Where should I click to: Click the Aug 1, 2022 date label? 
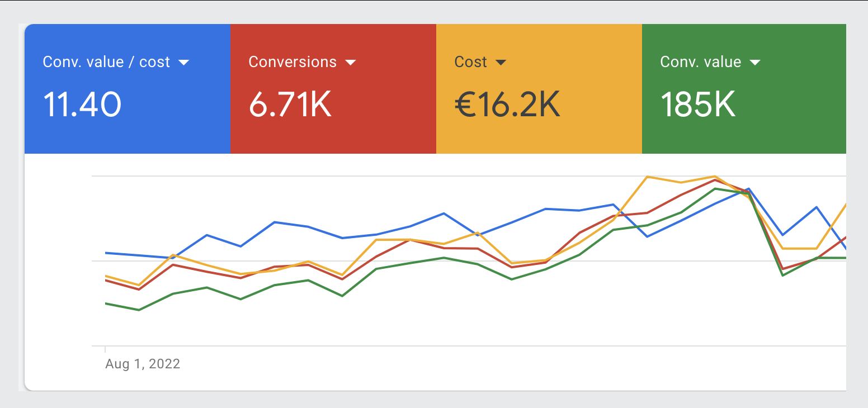143,364
